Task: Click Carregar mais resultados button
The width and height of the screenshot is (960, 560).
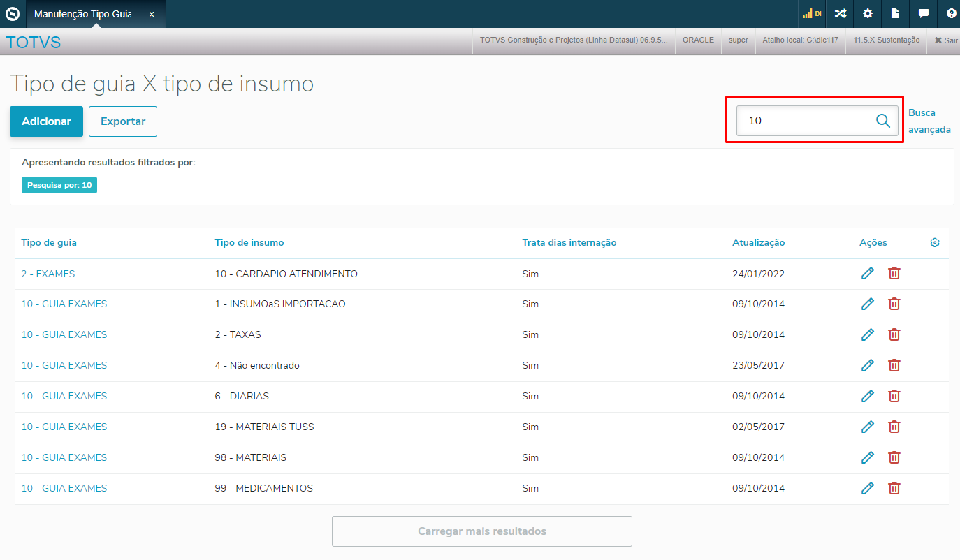Action: (x=482, y=531)
